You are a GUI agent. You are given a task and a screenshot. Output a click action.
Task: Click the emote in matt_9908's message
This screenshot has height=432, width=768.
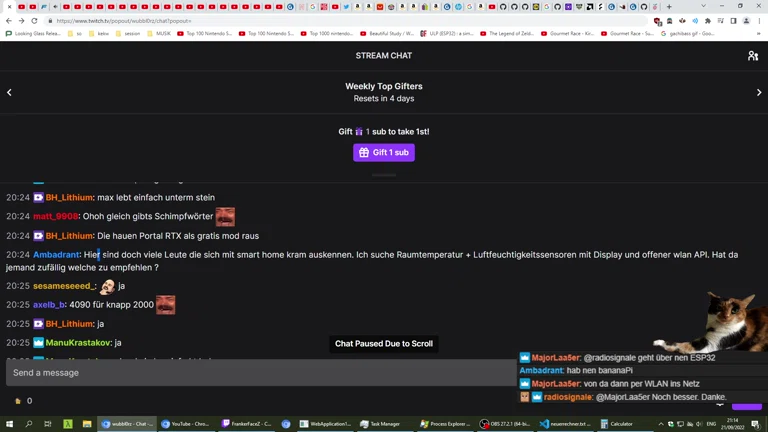click(225, 216)
